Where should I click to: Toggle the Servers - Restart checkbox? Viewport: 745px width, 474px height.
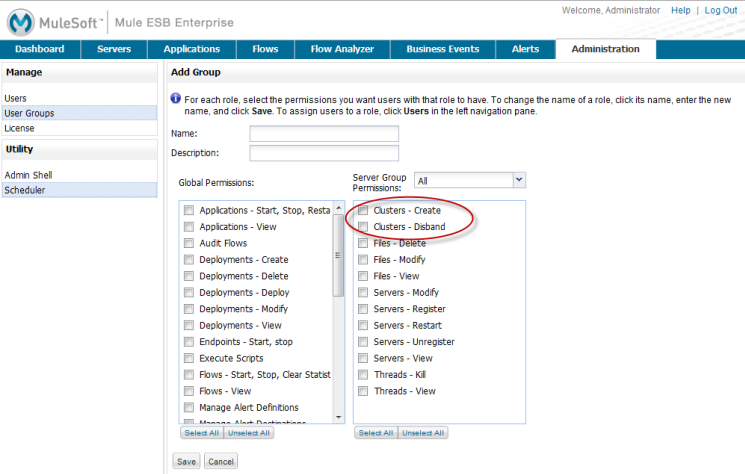(363, 325)
